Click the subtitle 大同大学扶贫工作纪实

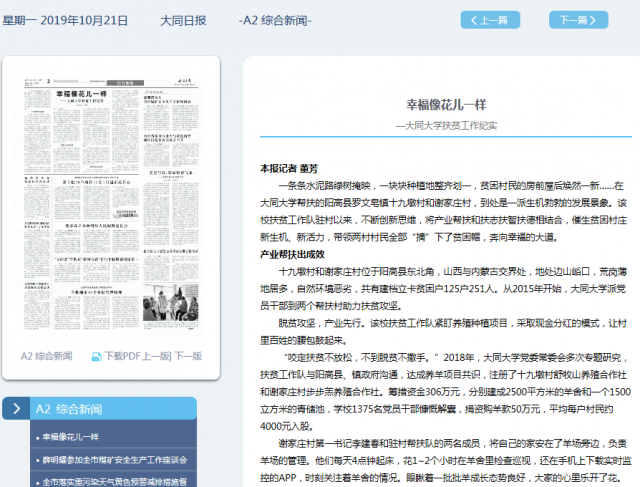(446, 126)
